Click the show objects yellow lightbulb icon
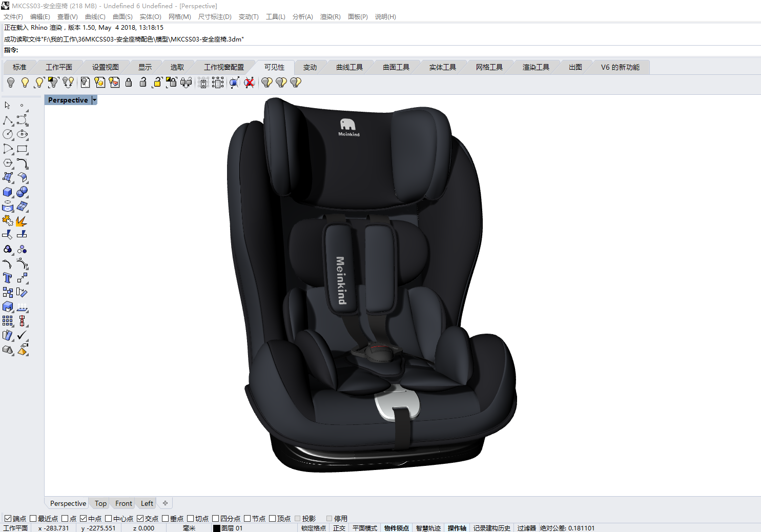 pos(25,82)
